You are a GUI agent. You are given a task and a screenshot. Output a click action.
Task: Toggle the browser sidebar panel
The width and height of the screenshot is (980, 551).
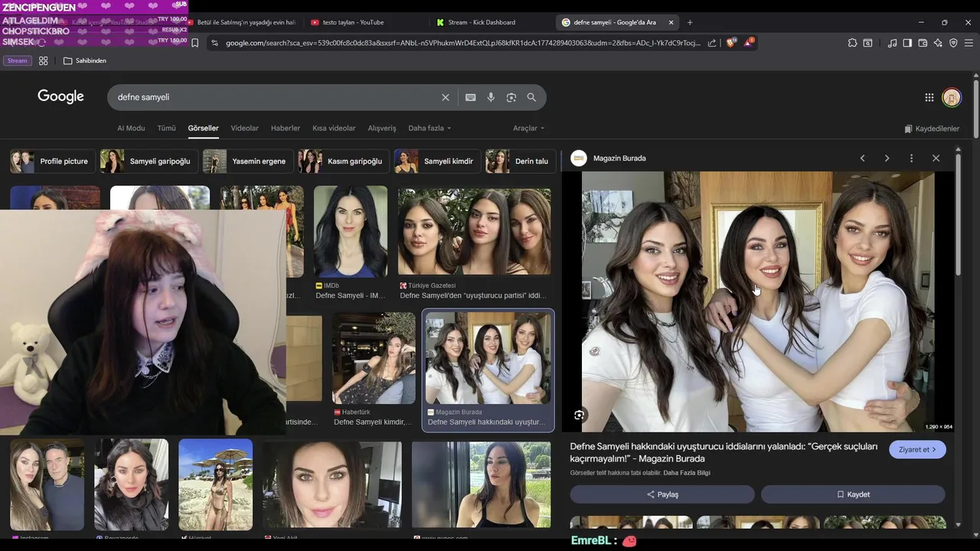(907, 43)
